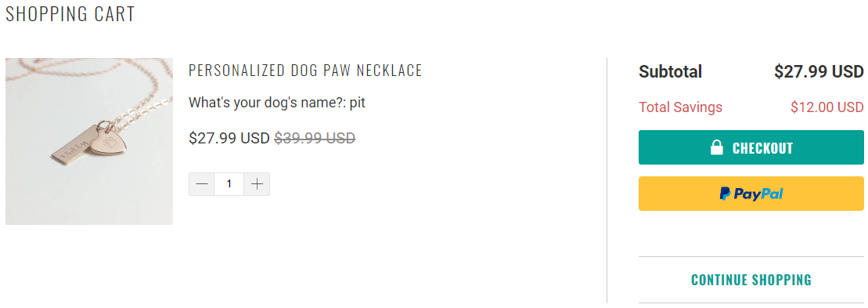
Task: Decrease quantity with the minus icon
Action: [x=202, y=184]
